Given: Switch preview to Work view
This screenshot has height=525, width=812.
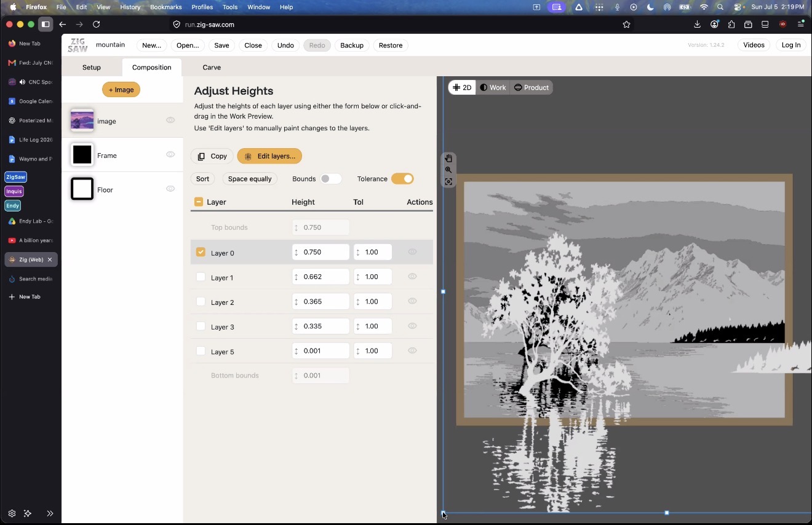Looking at the screenshot, I should (x=493, y=87).
